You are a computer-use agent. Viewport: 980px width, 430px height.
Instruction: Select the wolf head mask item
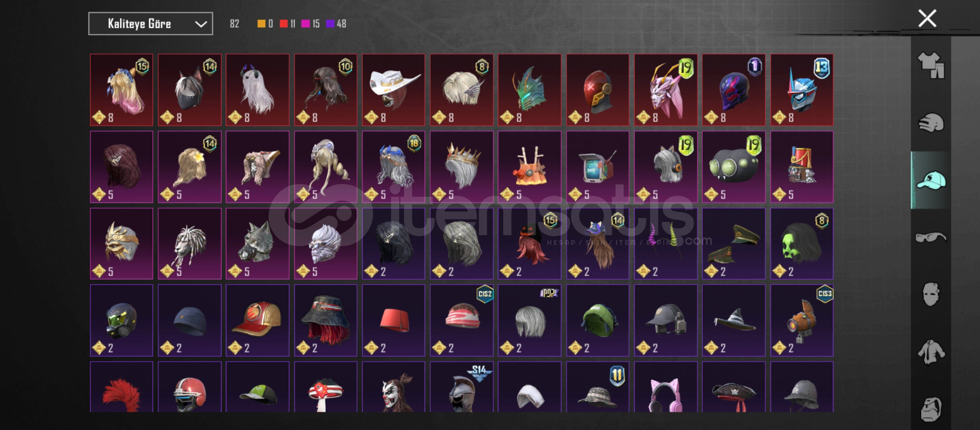pos(257,244)
